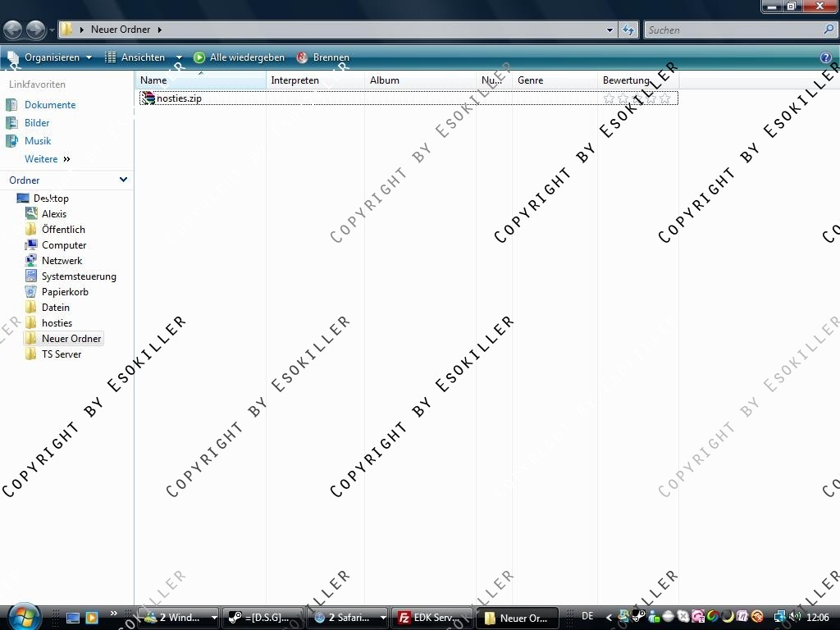
Task: Click the Forward navigation arrow
Action: click(36, 30)
